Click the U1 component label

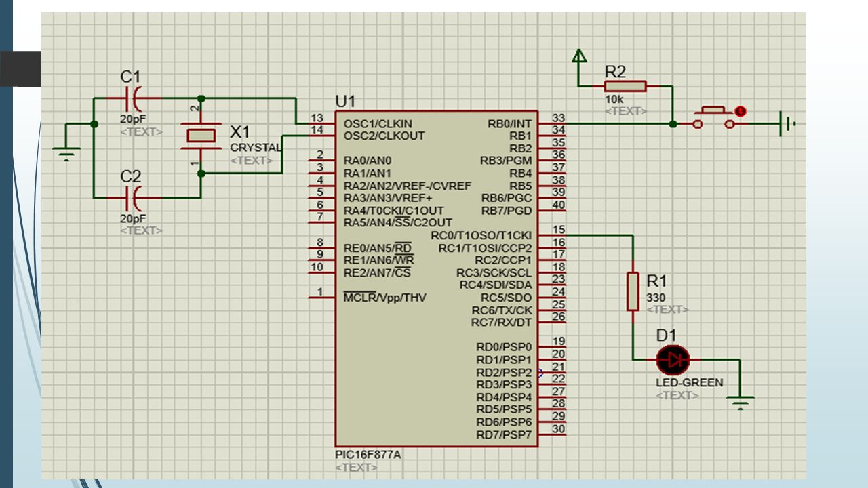345,101
